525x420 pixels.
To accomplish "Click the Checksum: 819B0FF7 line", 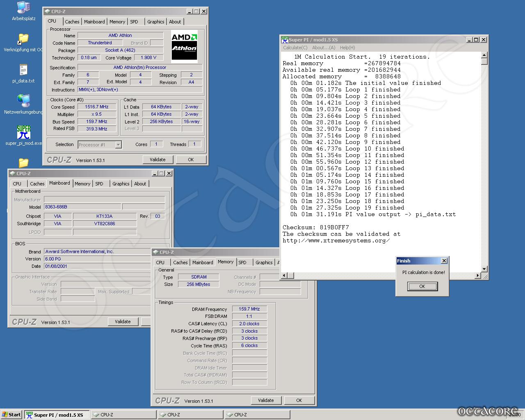I will tap(316, 227).
